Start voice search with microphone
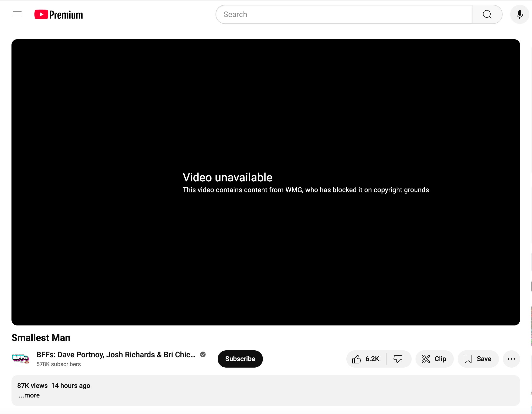This screenshot has width=532, height=414. click(519, 14)
